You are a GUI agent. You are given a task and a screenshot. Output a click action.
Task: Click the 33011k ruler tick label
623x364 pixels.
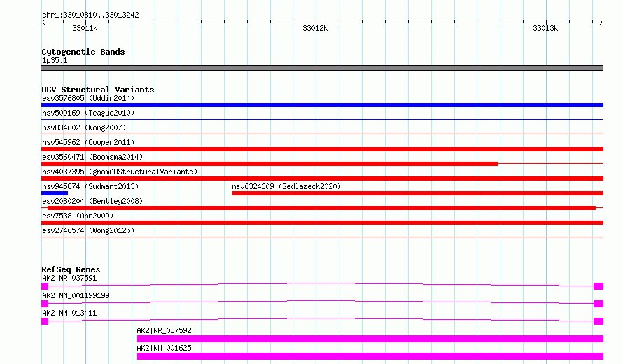(85, 28)
